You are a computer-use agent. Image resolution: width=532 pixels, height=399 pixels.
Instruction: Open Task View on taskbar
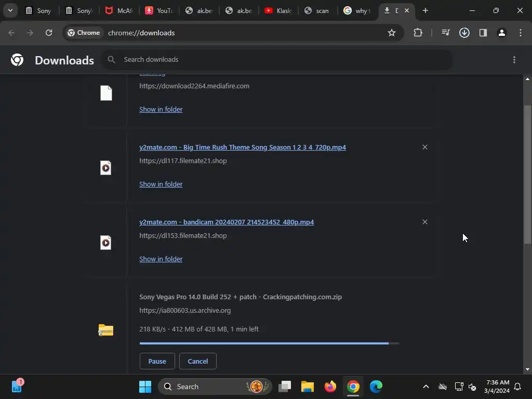tap(285, 387)
